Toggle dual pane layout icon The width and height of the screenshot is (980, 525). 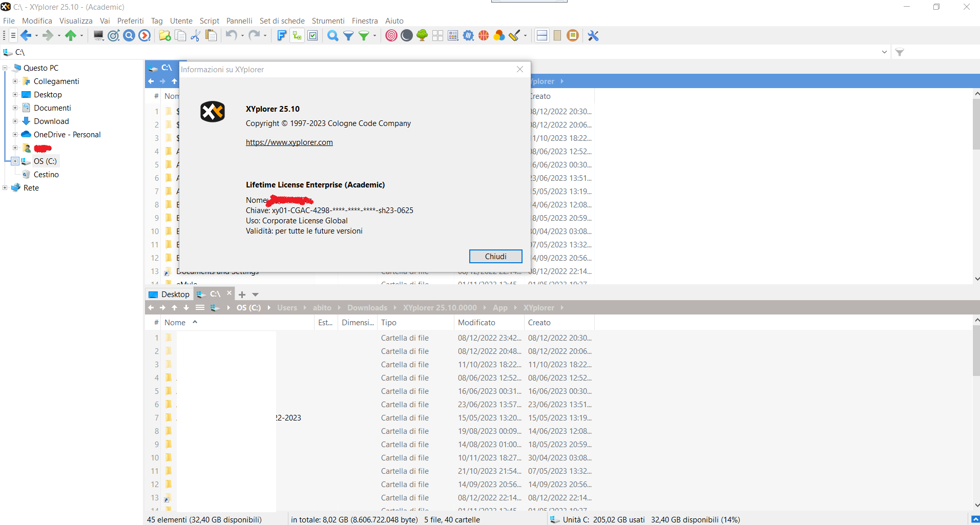[x=542, y=35]
